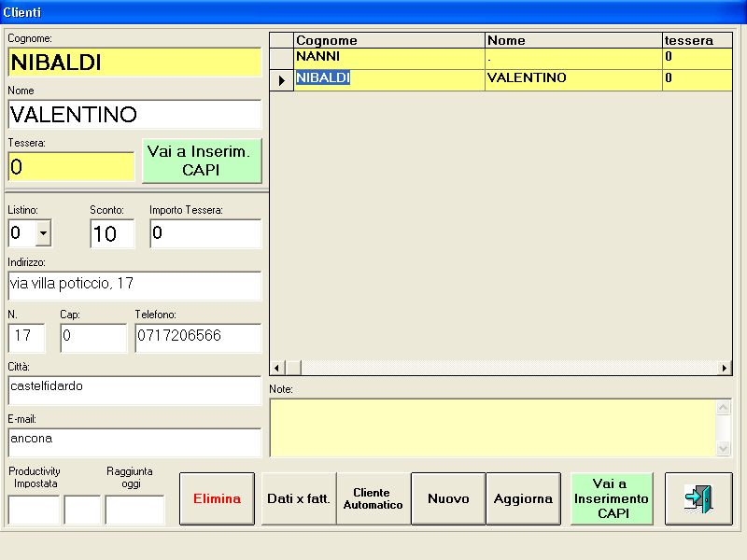Viewport: 747px width, 560px height.
Task: Focus the Importo Tessera field
Action: click(205, 233)
